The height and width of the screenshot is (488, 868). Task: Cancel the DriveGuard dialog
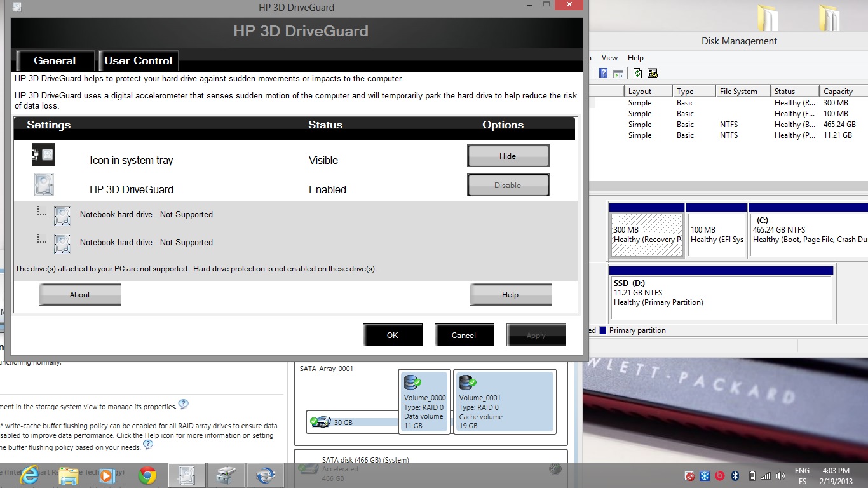(x=463, y=335)
